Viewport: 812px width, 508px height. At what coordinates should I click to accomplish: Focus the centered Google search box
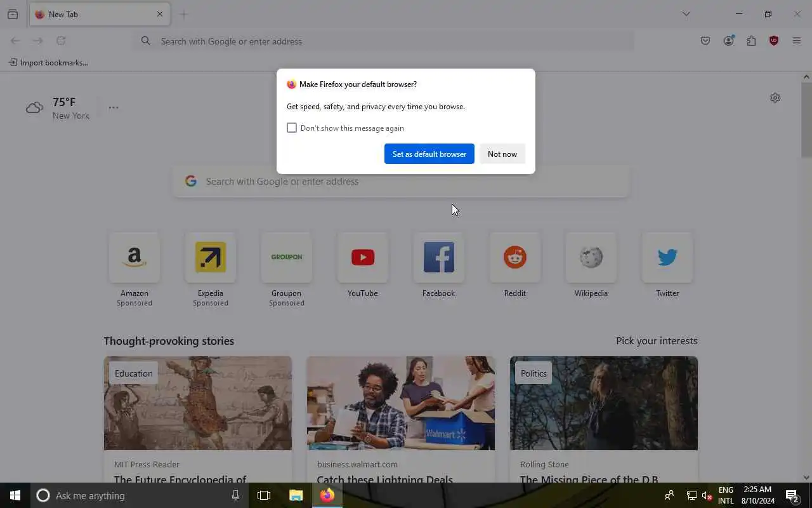point(401,182)
